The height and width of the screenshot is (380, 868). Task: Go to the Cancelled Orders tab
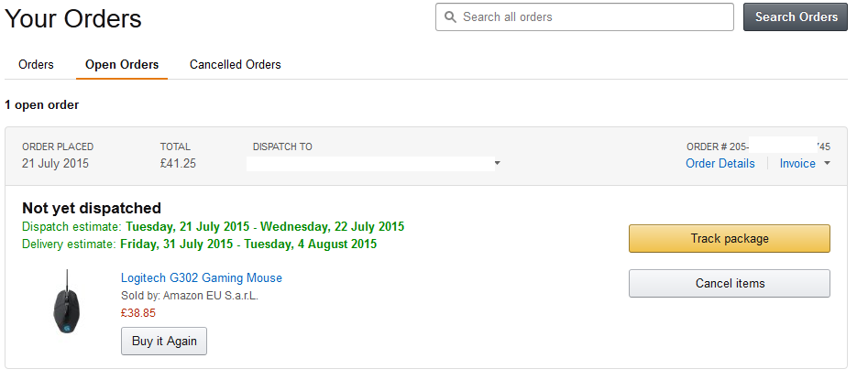[236, 65]
